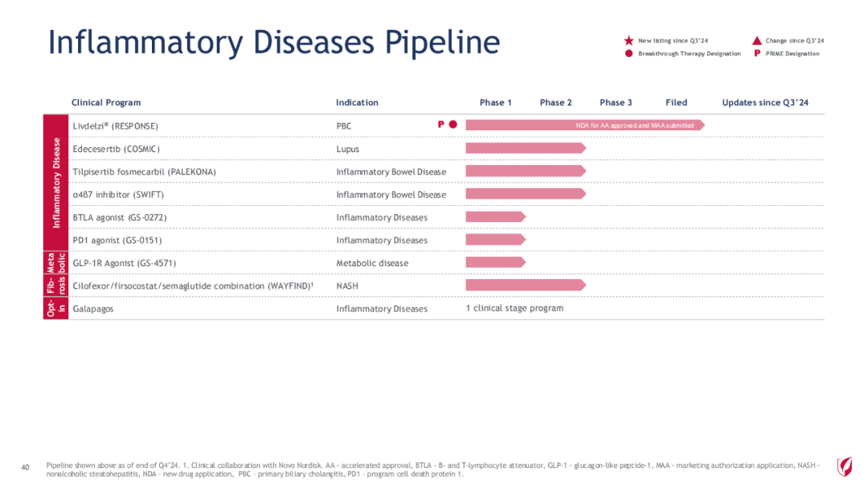Click the Edecesertib (COSMIC) pink progress bar
868x489 pixels.
[526, 148]
